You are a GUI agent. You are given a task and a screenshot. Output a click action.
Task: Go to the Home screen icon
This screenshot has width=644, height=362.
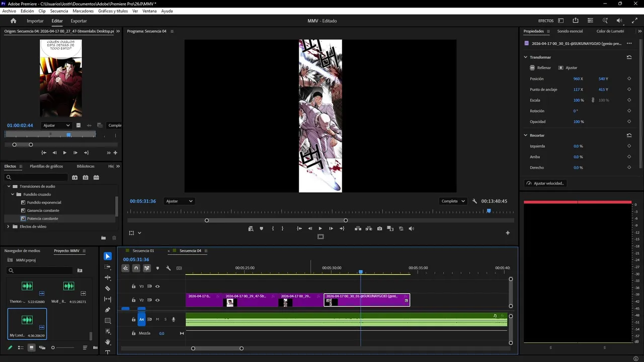click(x=14, y=21)
